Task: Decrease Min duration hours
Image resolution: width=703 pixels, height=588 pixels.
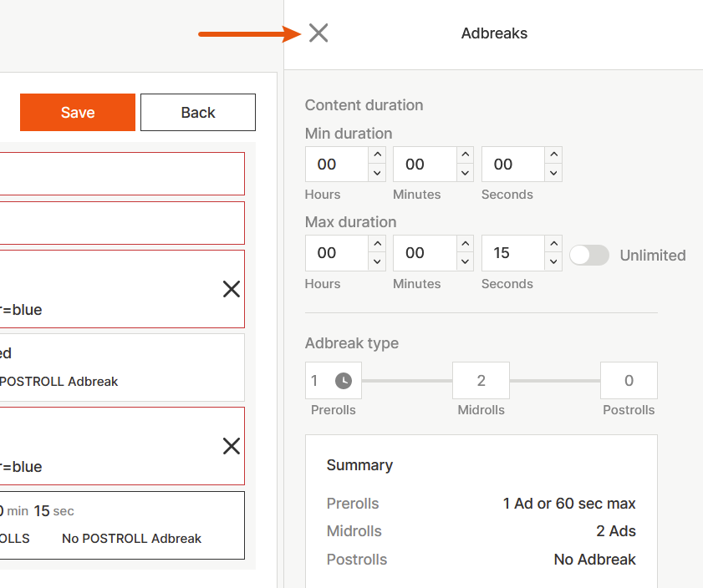Action: pyautogui.click(x=377, y=173)
